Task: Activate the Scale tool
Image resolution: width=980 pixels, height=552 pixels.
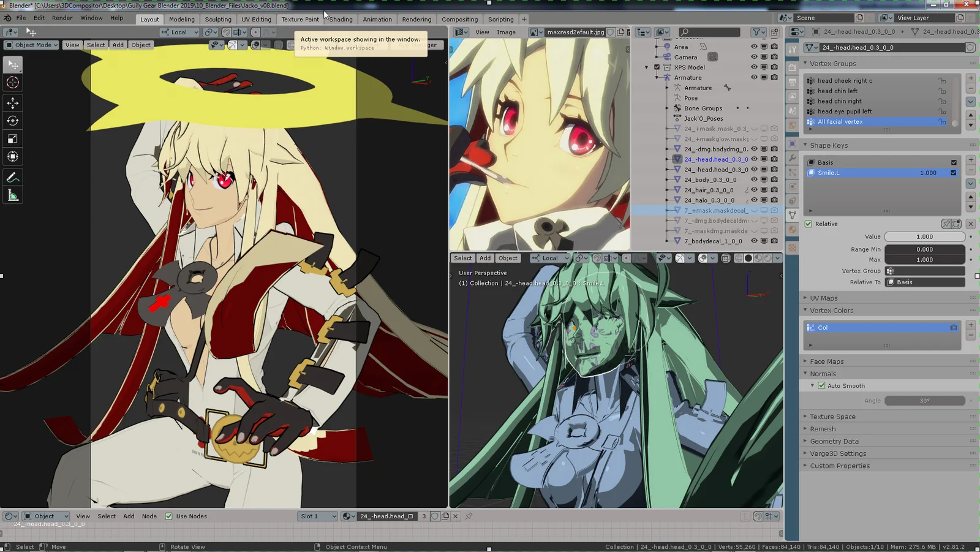Action: click(13, 138)
